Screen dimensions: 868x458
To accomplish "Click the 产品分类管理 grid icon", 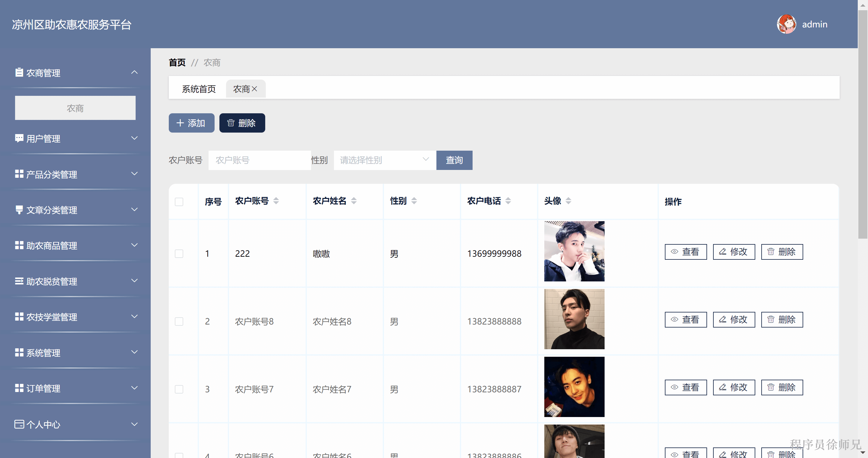I will (19, 174).
